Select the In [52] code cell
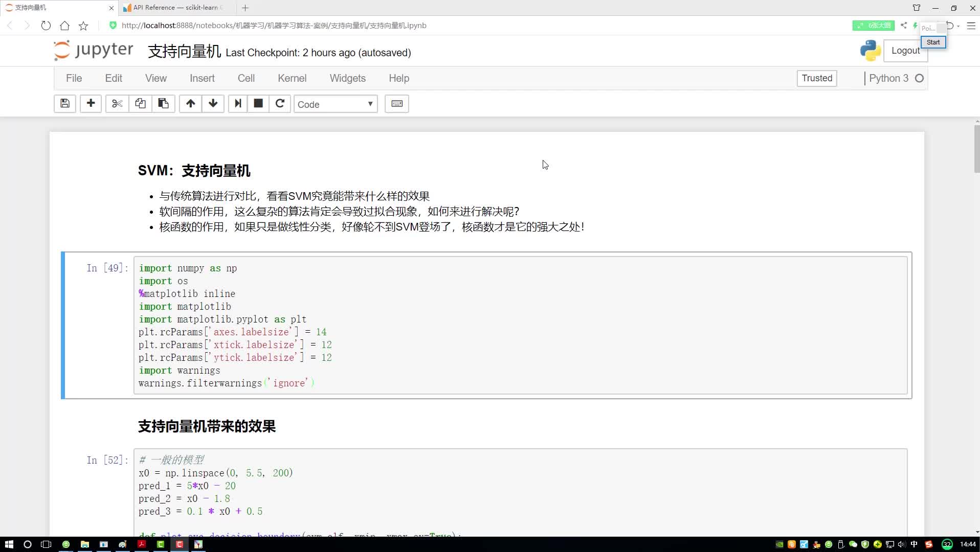This screenshot has width=980, height=552. pyautogui.click(x=520, y=492)
